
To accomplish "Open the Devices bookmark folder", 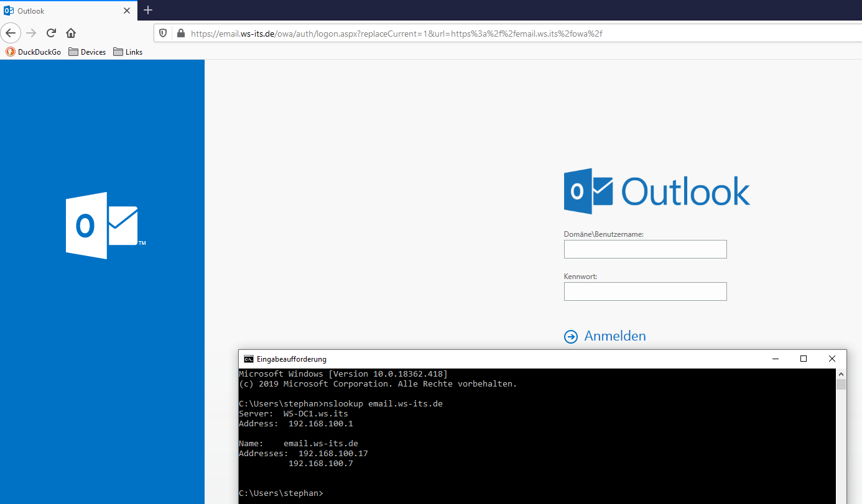I will coord(87,52).
